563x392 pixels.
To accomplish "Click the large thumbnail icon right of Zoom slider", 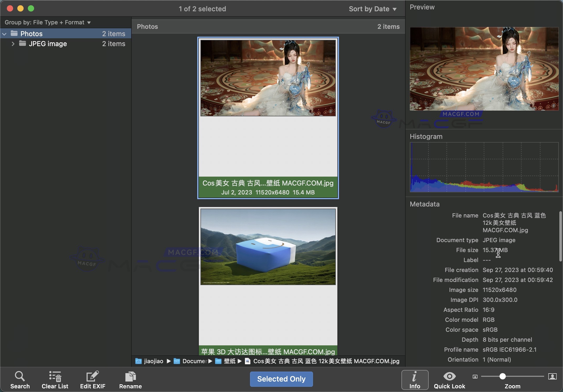I will [552, 377].
